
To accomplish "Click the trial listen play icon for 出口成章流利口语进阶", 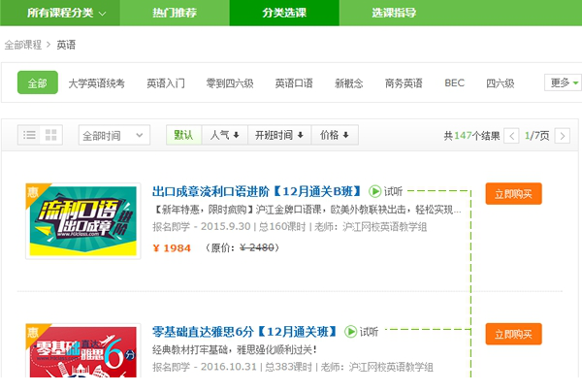I will (374, 191).
